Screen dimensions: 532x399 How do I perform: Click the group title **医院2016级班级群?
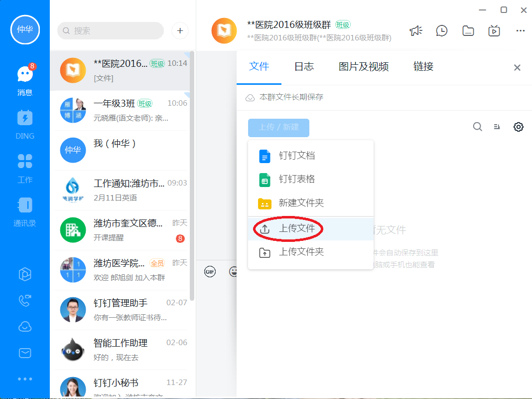pos(289,25)
